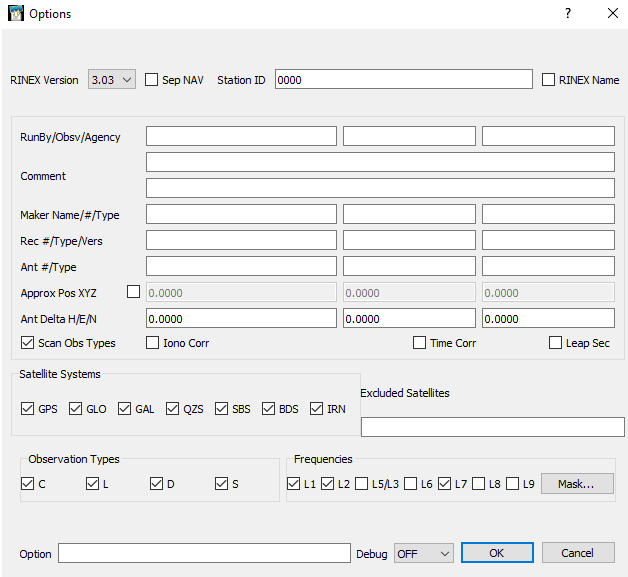This screenshot has width=628, height=577.
Task: Toggle observation type D checkbox
Action: tap(156, 483)
